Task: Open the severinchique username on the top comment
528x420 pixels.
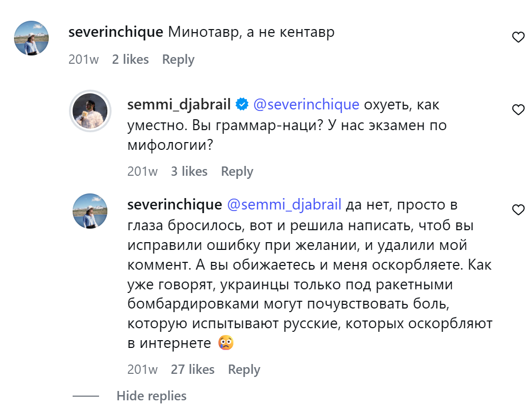Action: tap(116, 32)
